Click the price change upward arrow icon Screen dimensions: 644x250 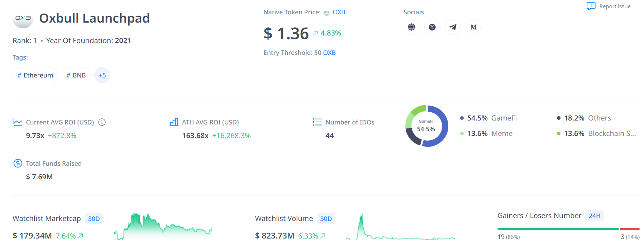315,33
